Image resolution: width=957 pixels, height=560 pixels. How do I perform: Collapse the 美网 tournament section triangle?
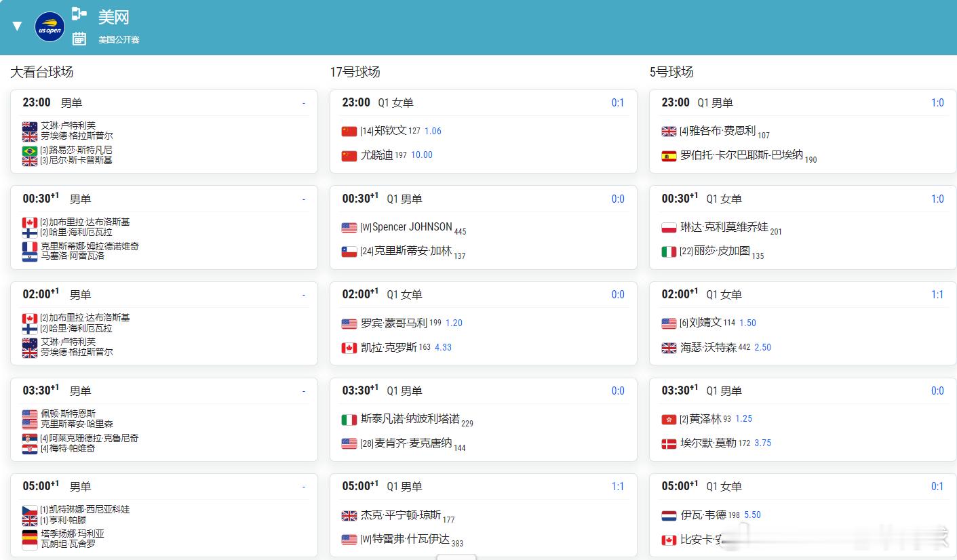[x=17, y=26]
